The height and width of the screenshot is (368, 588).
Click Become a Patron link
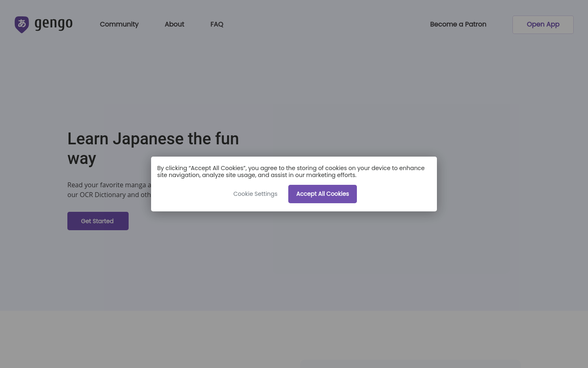pyautogui.click(x=458, y=24)
